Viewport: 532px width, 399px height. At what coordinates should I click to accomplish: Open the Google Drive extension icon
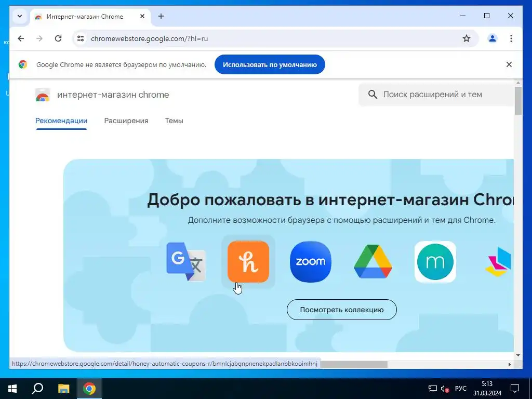[x=373, y=262]
